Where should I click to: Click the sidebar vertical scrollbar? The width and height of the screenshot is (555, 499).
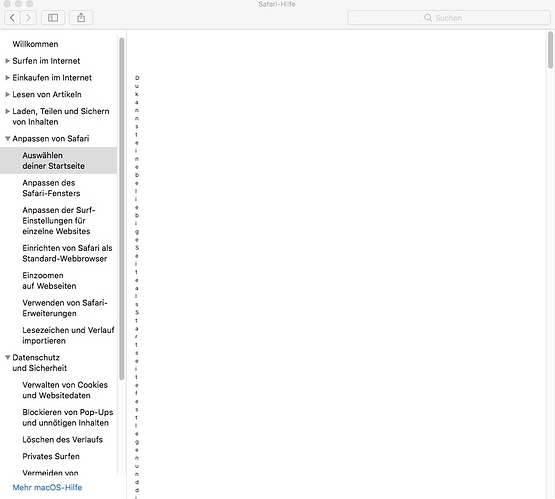pyautogui.click(x=122, y=209)
